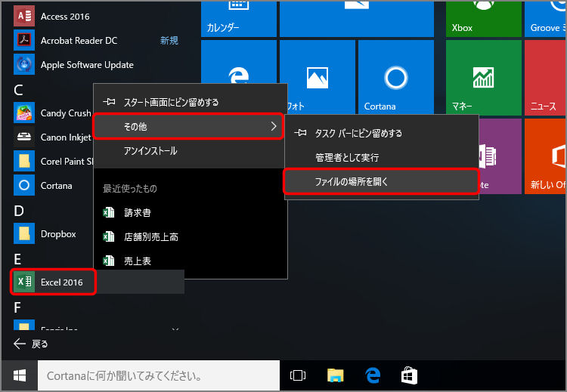Viewport: 567px width, 392px height.
Task: Open recent file 店舗別売上高
Action: 191,236
